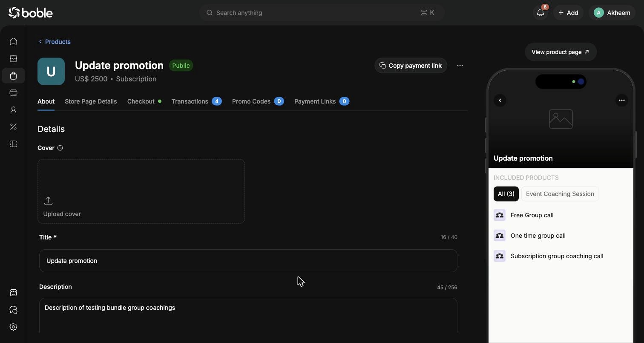Screen dimensions: 644x343
Task: Open the three-dots product options menu
Action: tap(460, 66)
